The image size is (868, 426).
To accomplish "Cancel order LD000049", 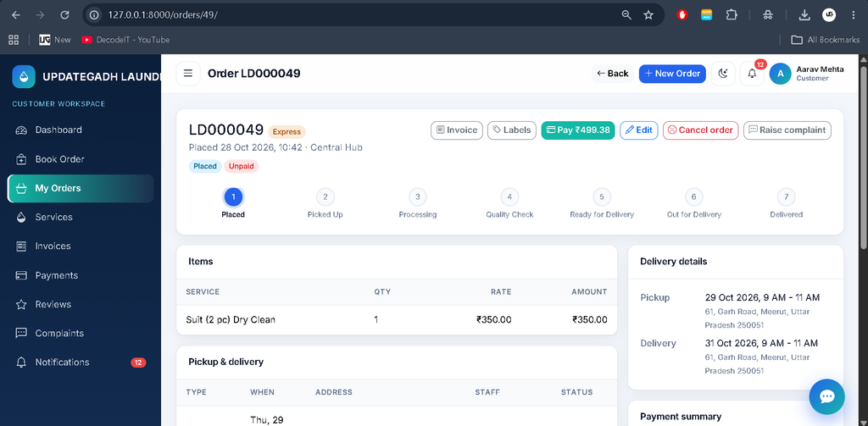I will pos(700,130).
